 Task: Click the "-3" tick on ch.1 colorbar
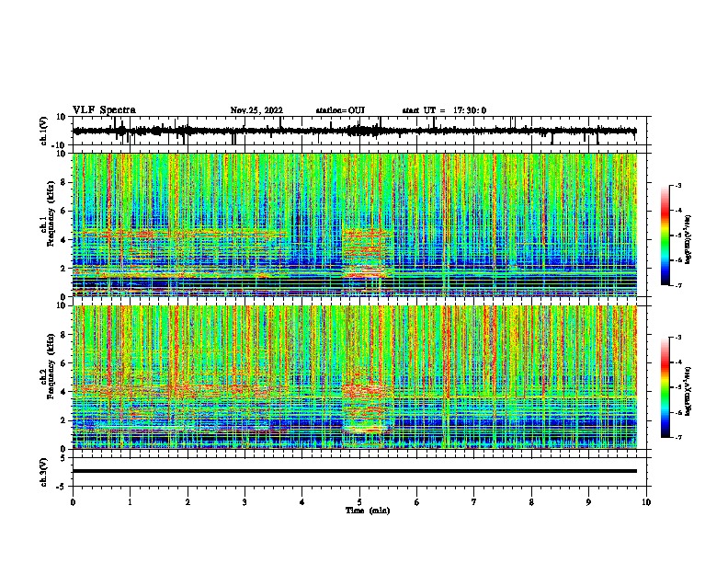678,185
